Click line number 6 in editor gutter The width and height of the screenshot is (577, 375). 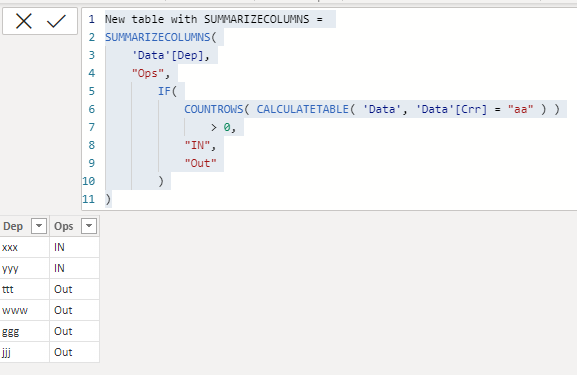tap(92, 109)
